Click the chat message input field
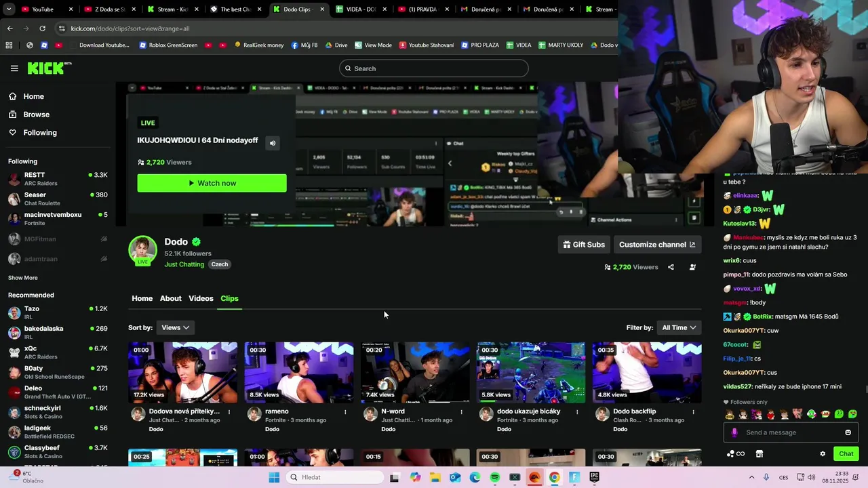868x488 pixels. pyautogui.click(x=791, y=432)
